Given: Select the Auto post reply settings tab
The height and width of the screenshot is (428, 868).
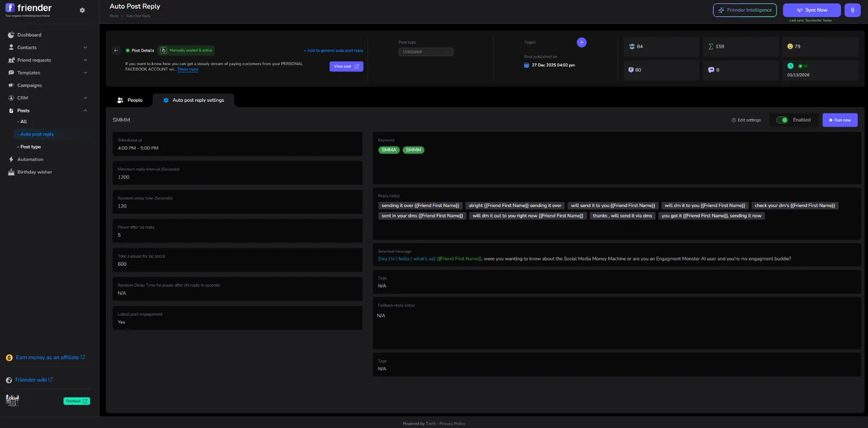Looking at the screenshot, I should point(194,100).
